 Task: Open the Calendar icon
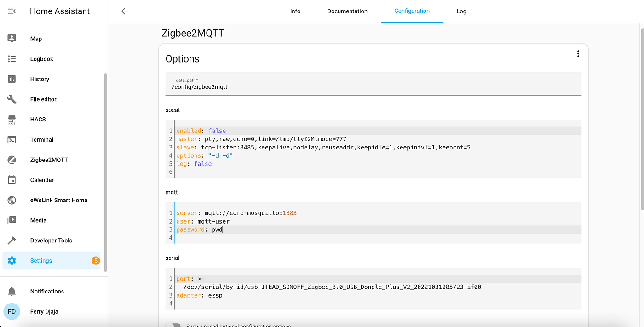pos(12,180)
